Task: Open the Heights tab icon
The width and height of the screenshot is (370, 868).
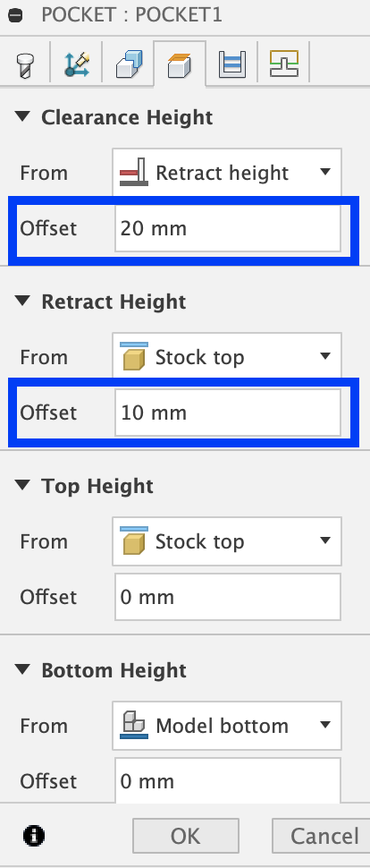Action: tap(180, 64)
